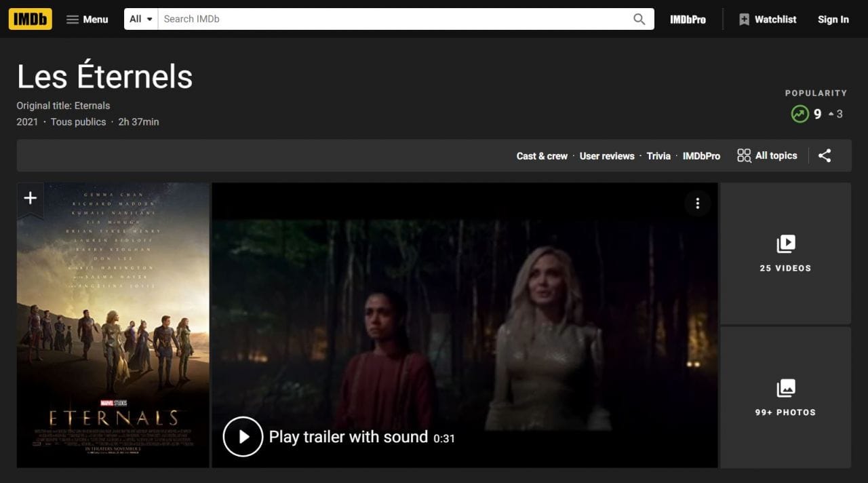The width and height of the screenshot is (868, 483).
Task: Click the trailer video preview
Action: point(465,325)
